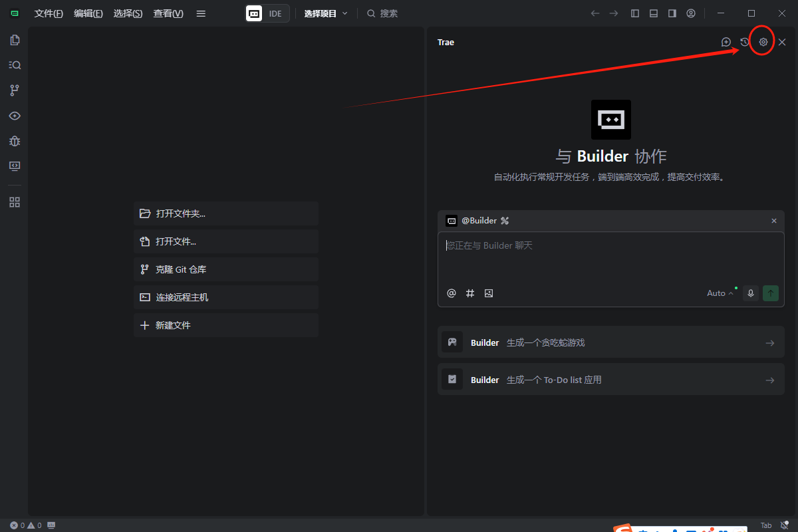Screen dimensions: 798x532
Task: Click the Trae panel title
Action: coord(446,42)
